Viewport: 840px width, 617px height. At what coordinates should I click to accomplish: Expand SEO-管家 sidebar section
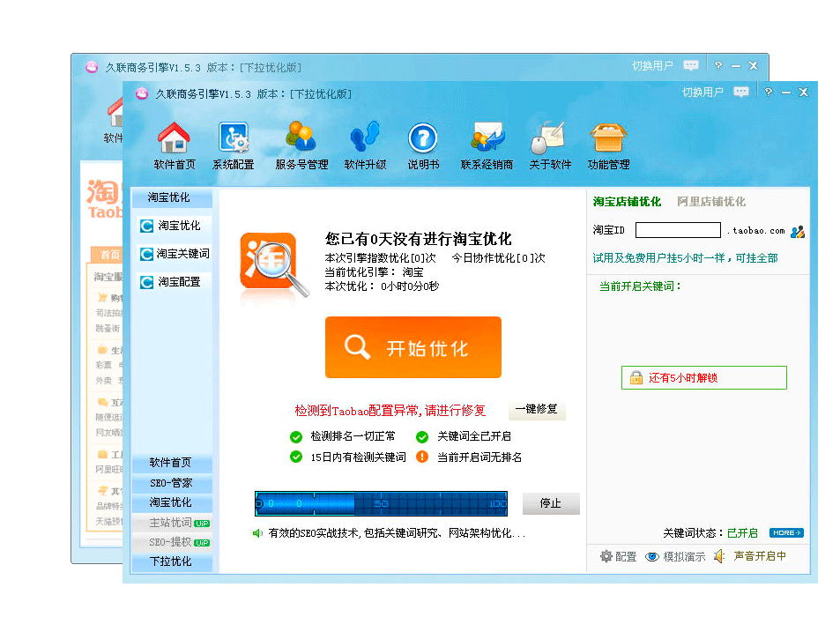tap(172, 482)
